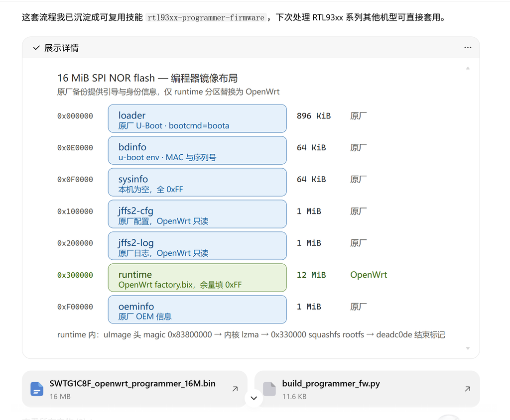Screen dimensions: 510x420
Task: Select the loader partition block
Action: 197,118
